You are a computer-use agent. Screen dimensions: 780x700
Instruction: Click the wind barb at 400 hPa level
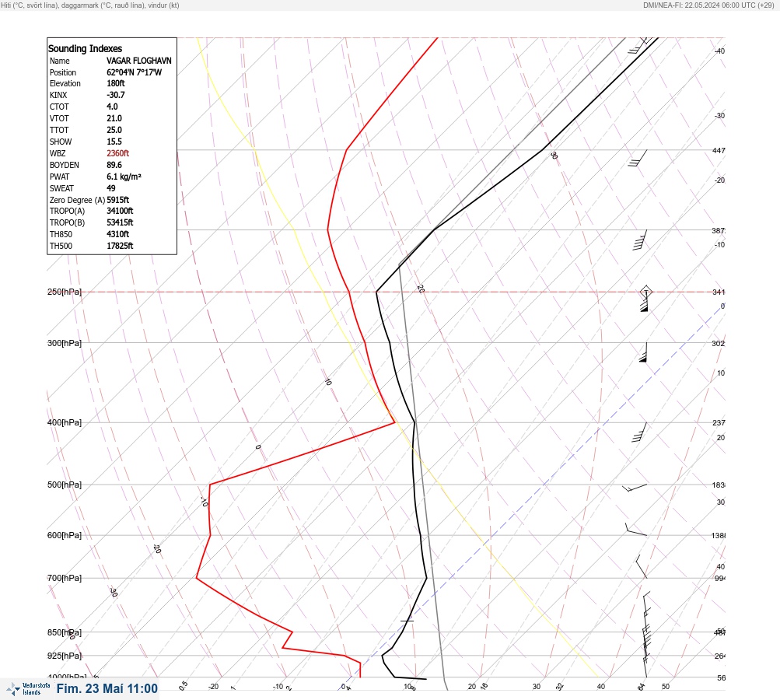point(639,432)
